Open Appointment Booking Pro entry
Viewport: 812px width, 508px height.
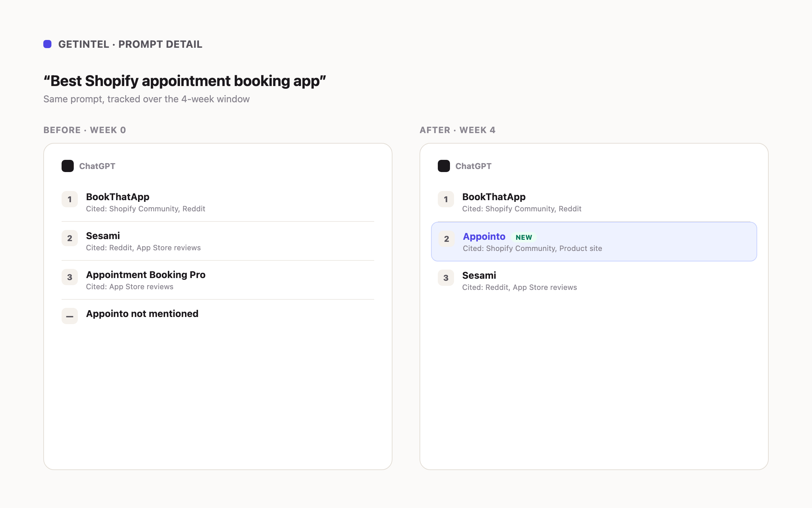click(146, 275)
